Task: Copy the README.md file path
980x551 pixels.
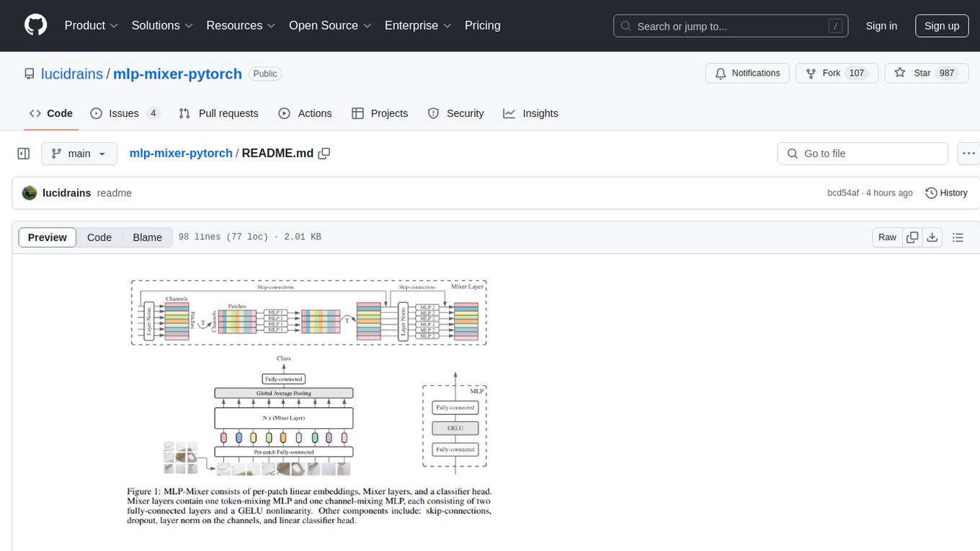Action: coord(324,153)
